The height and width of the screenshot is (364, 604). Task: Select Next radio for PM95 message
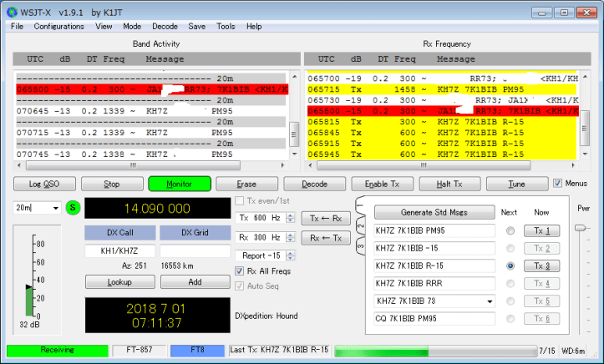pos(510,231)
